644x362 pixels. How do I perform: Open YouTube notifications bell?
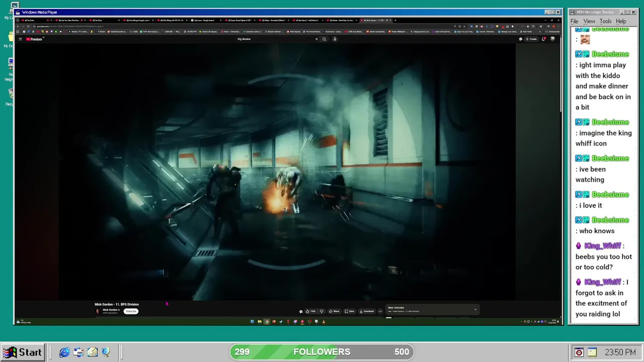point(543,39)
